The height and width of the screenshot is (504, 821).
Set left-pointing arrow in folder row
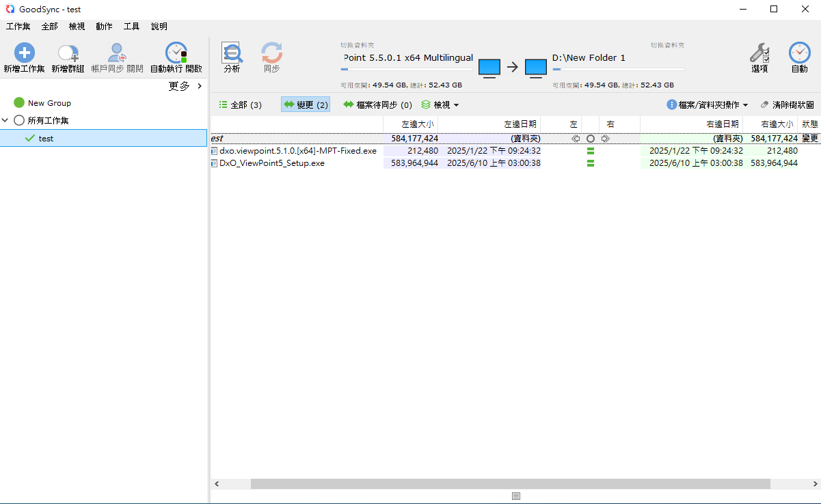pos(576,139)
